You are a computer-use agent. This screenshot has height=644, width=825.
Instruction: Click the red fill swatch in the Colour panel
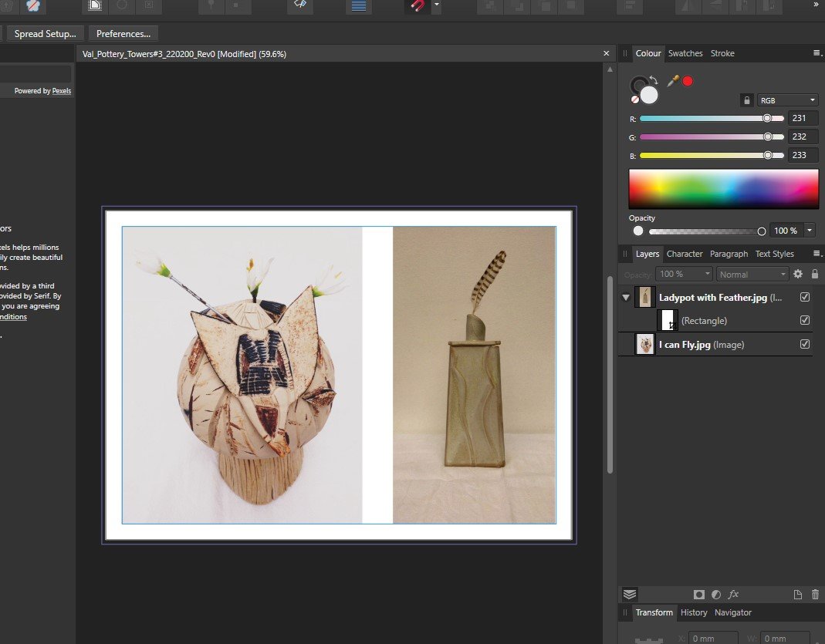click(687, 81)
